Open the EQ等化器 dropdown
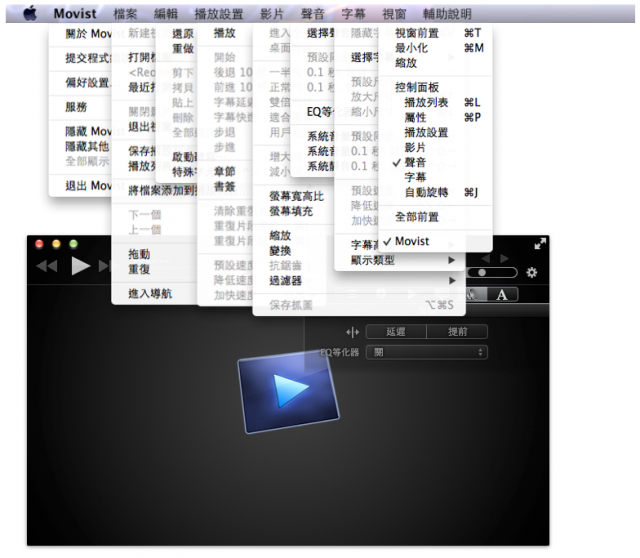 point(427,352)
